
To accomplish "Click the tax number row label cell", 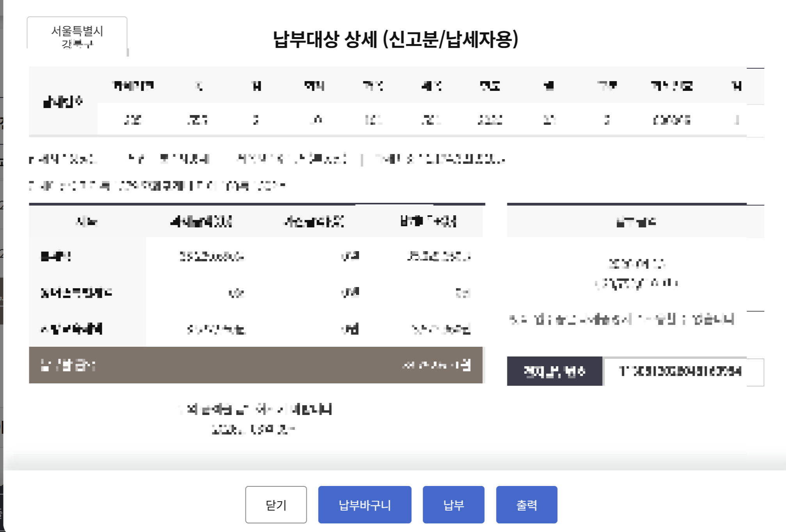I will pos(62,102).
